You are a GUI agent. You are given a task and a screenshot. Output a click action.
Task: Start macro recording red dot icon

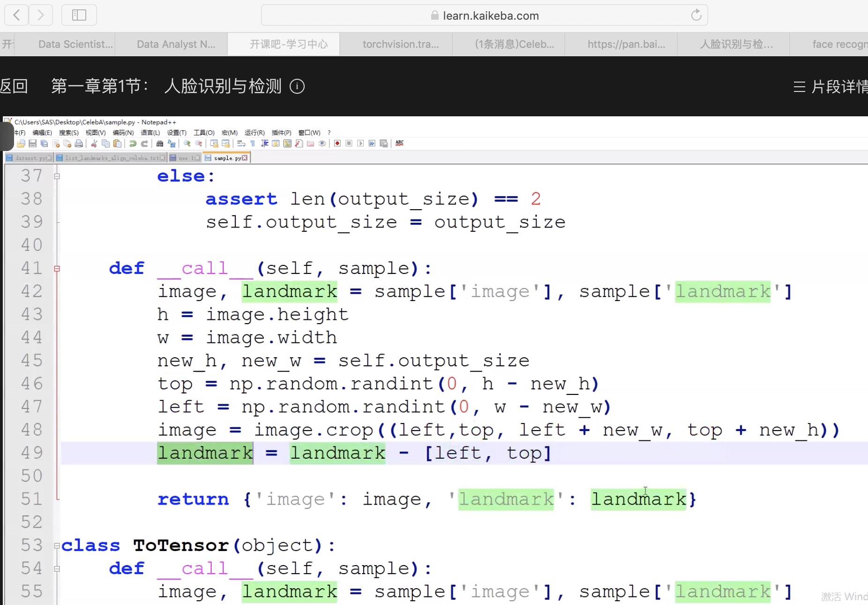coord(337,144)
